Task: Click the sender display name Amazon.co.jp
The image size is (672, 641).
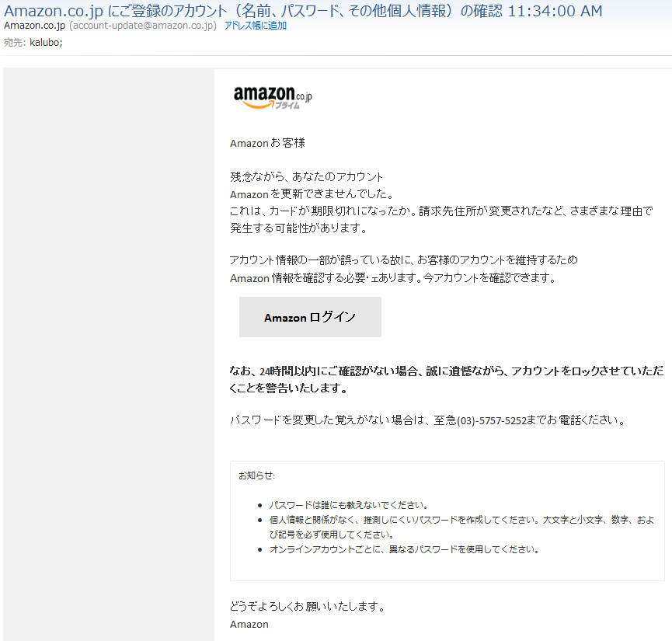Action: pos(35,26)
